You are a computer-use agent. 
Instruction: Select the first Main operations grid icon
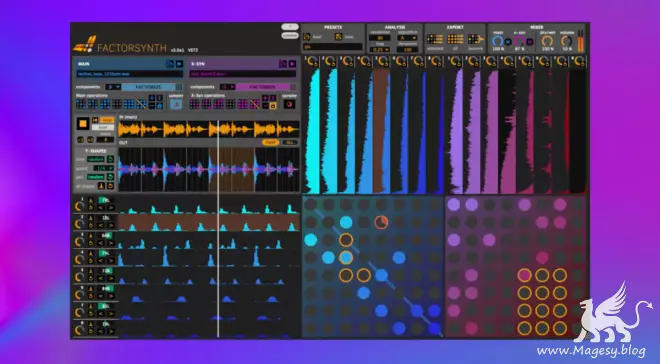tap(80, 104)
